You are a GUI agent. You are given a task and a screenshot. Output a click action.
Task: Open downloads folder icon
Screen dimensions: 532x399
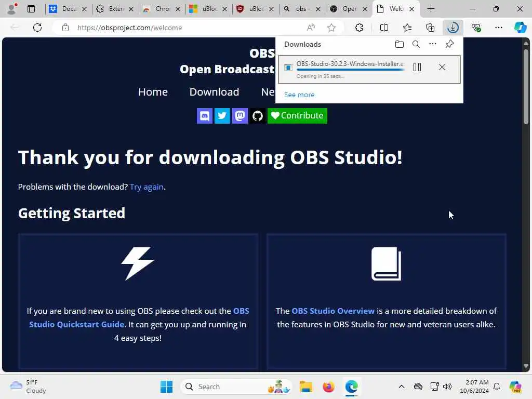400,44
